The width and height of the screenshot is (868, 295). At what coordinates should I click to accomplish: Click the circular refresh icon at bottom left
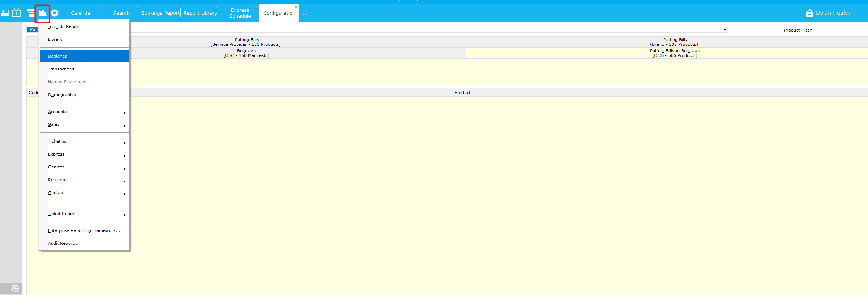(x=15, y=288)
